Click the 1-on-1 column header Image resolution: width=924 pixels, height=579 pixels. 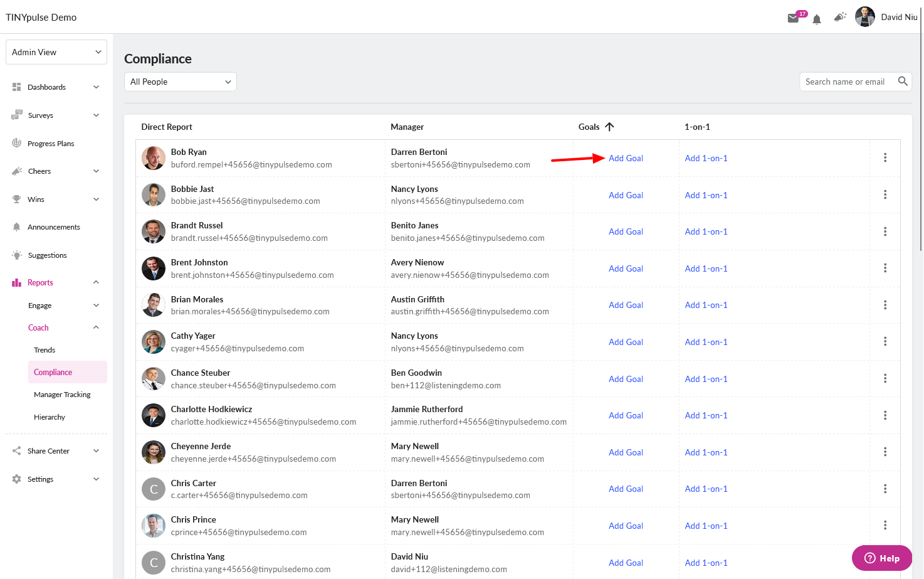(697, 127)
